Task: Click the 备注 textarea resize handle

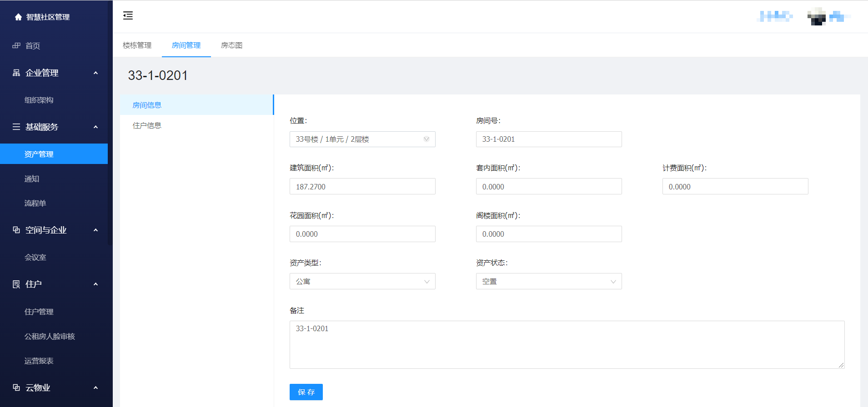Action: (x=841, y=365)
